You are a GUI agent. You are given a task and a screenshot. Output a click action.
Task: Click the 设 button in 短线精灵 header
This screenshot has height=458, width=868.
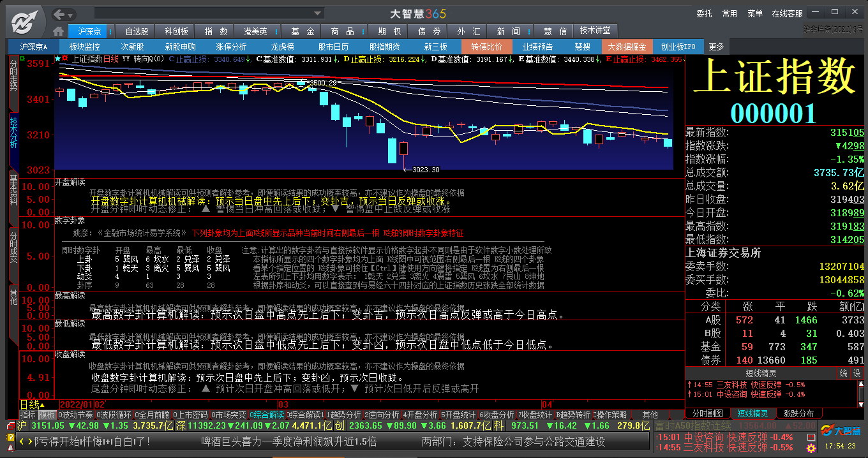click(x=857, y=373)
